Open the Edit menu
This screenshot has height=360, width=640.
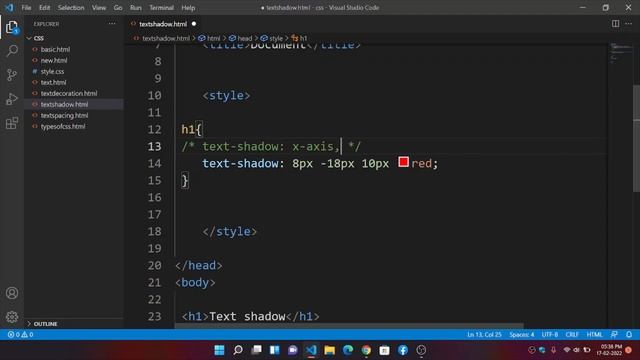(44, 8)
